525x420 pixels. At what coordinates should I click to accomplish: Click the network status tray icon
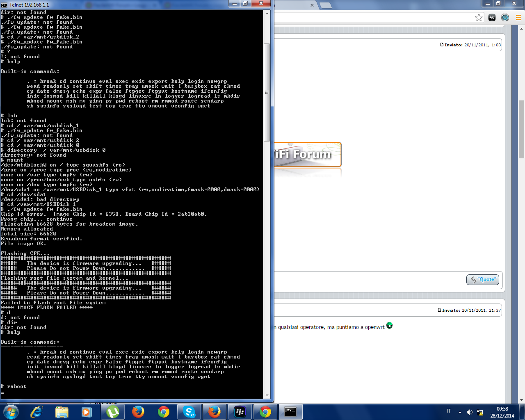click(480, 412)
